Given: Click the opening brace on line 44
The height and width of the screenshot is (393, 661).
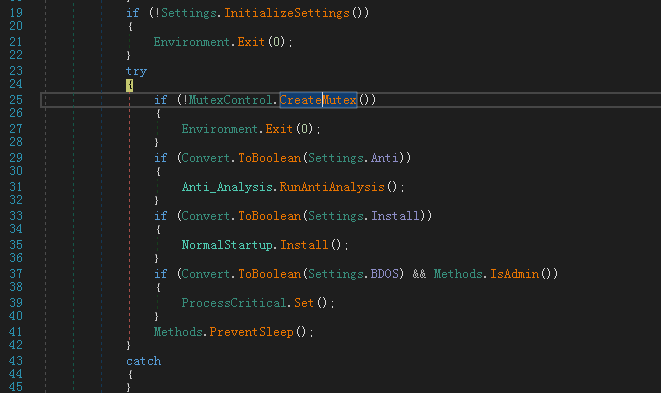Looking at the screenshot, I should [x=130, y=375].
